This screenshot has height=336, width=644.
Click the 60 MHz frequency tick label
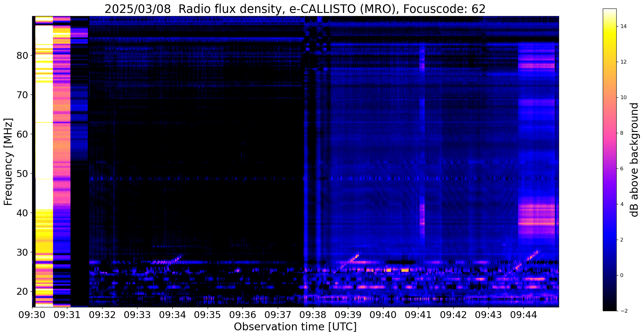pos(22,134)
